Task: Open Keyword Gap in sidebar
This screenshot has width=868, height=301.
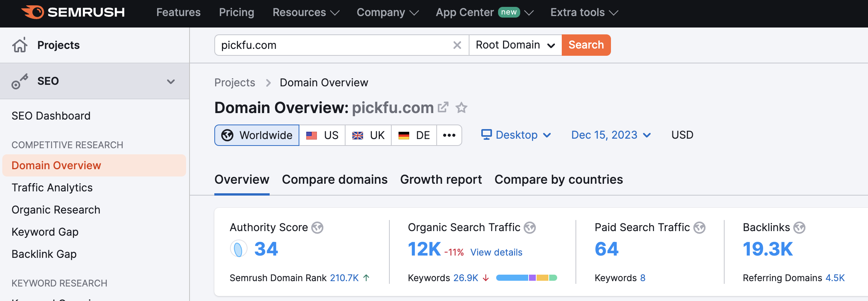Action: [45, 232]
